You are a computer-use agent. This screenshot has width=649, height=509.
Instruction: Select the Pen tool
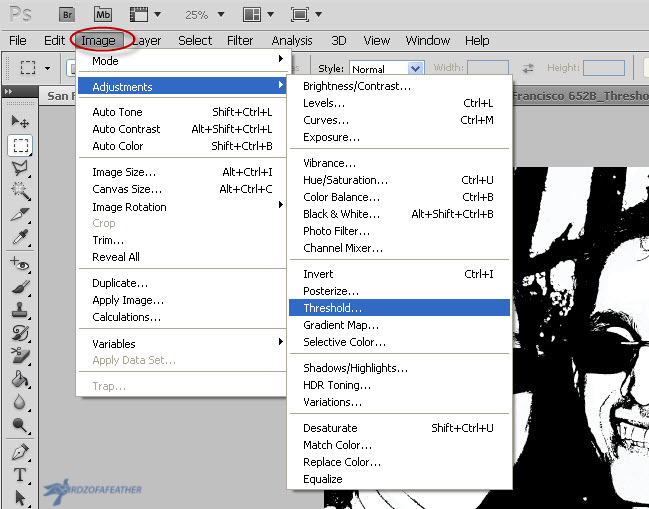point(20,452)
